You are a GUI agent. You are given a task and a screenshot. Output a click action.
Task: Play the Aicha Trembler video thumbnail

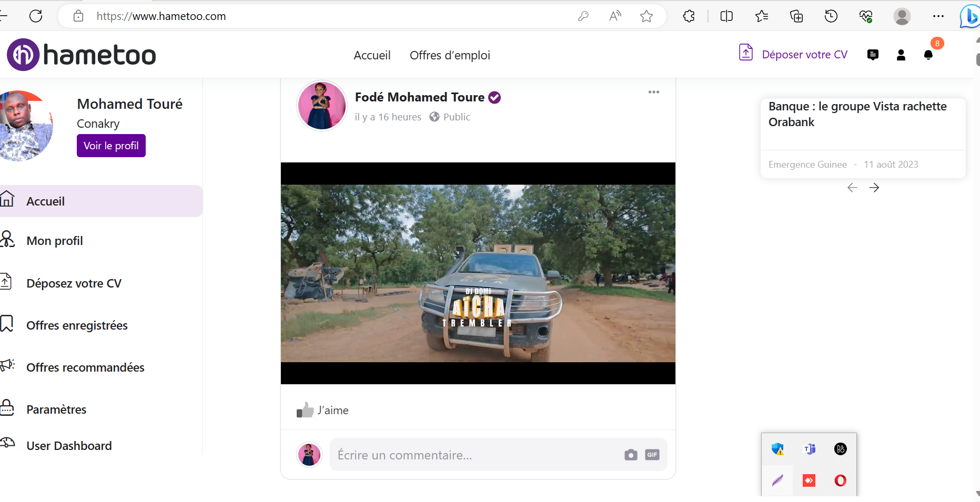[478, 273]
